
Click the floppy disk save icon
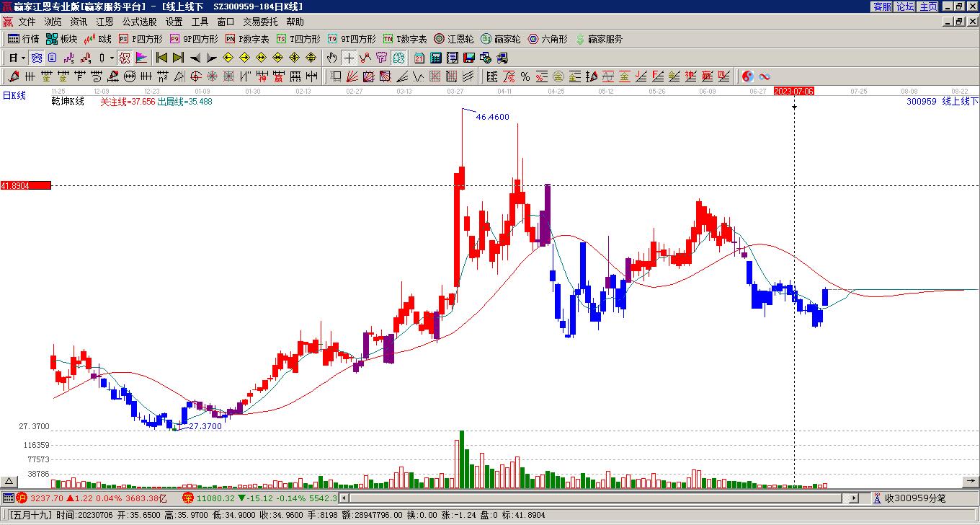[469, 58]
